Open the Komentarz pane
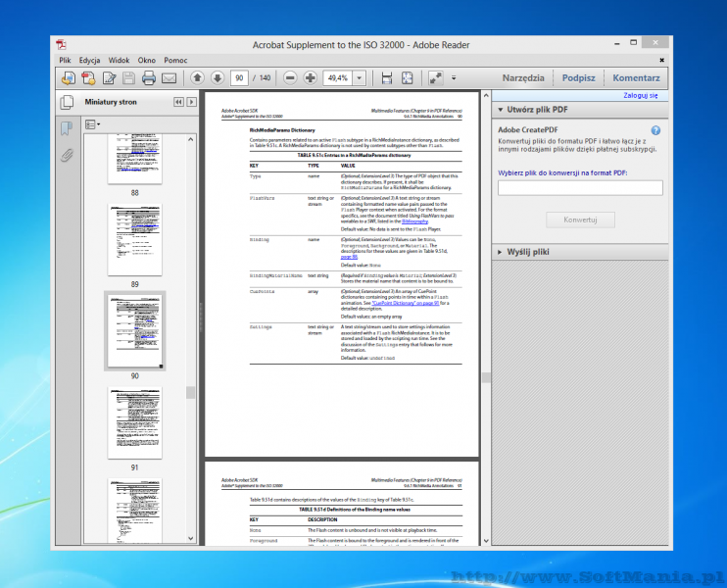727x588 pixels. pyautogui.click(x=636, y=77)
